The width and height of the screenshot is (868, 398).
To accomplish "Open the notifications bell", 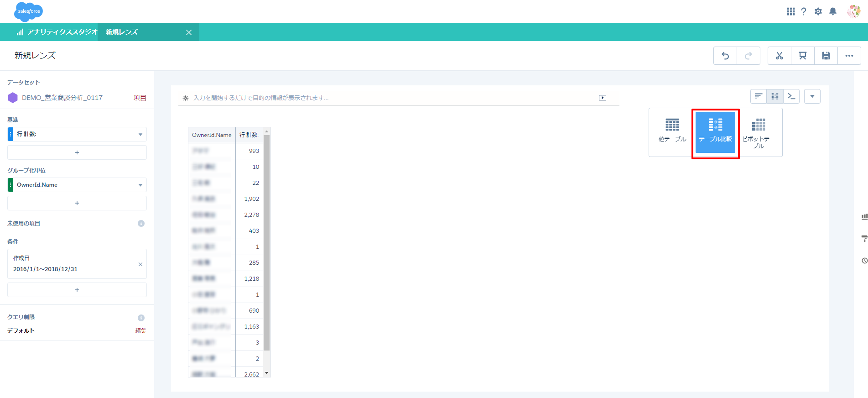I will (x=832, y=11).
